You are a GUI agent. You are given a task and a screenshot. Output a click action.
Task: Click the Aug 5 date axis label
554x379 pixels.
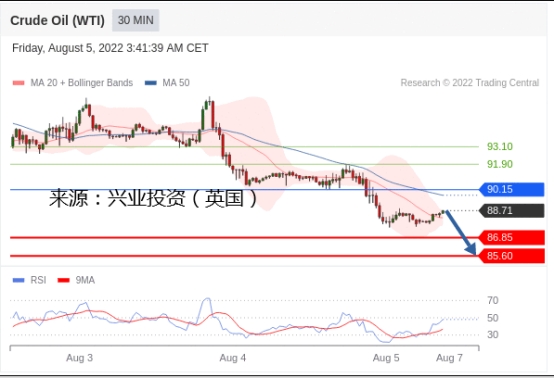tap(386, 358)
